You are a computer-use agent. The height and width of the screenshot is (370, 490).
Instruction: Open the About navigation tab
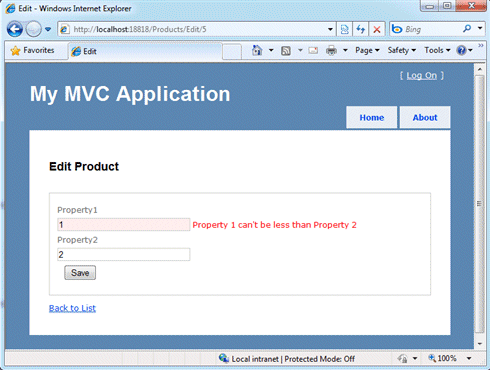(x=425, y=117)
